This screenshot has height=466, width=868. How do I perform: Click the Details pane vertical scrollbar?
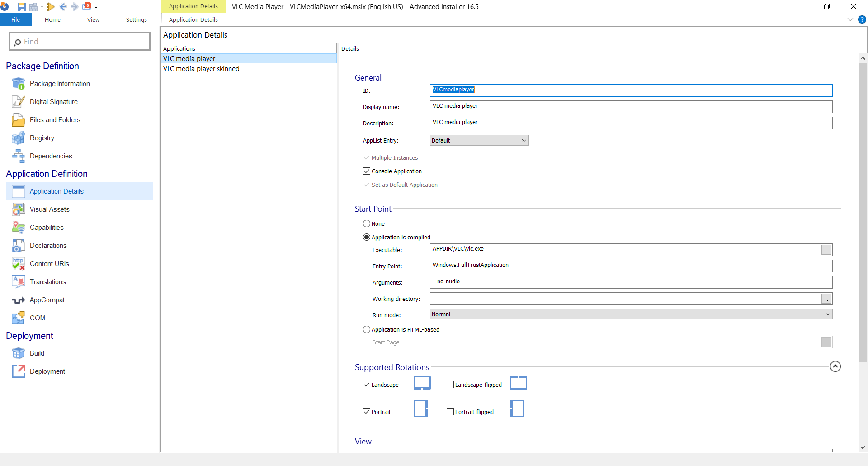pyautogui.click(x=863, y=213)
